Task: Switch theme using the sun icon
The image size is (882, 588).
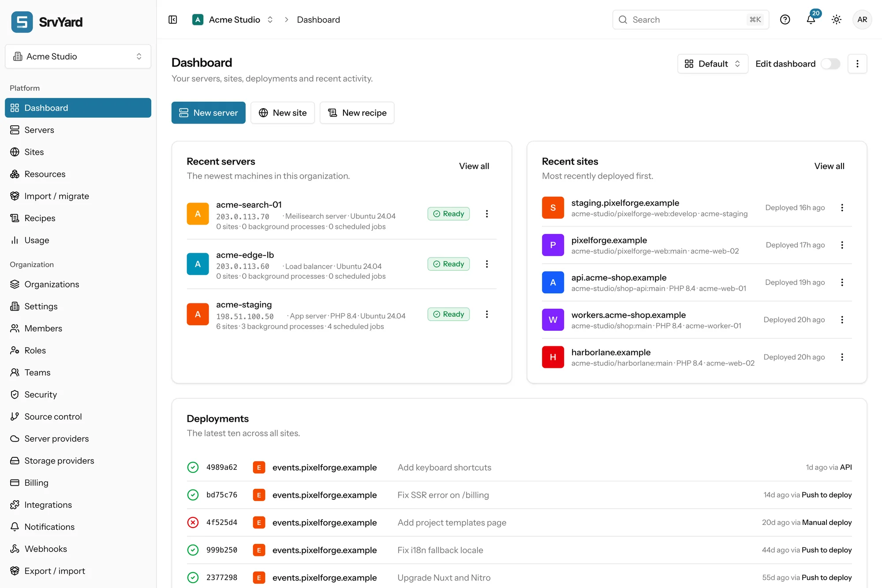Action: tap(837, 19)
